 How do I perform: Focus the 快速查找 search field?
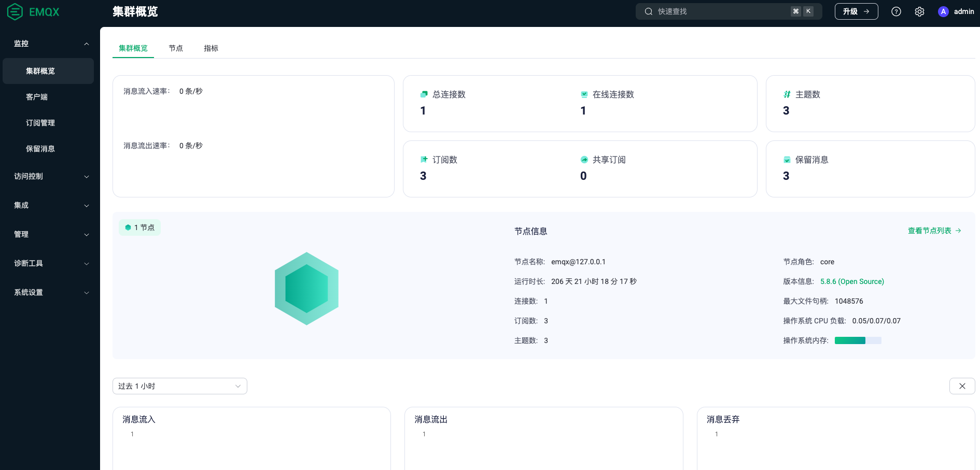729,11
